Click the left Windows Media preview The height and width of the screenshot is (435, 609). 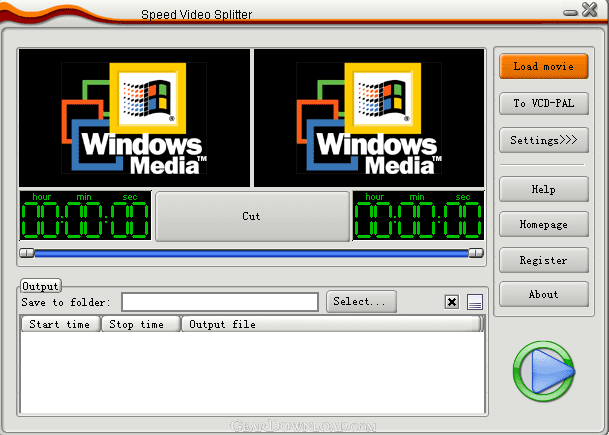coord(134,118)
